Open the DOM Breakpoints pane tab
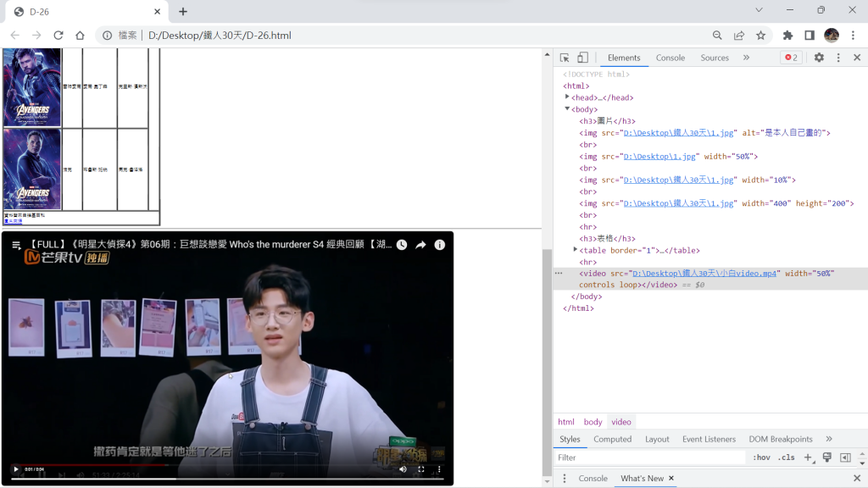This screenshot has width=868, height=488. 781,439
